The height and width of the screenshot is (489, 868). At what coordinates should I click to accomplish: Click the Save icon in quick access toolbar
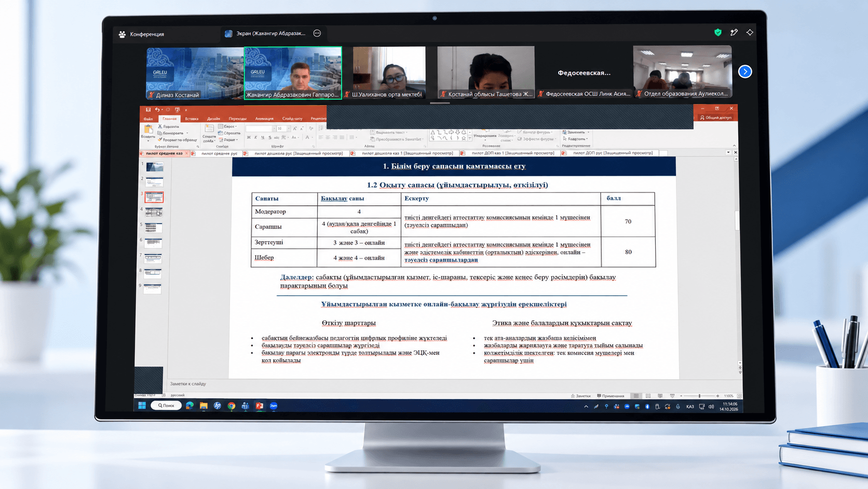[x=148, y=110]
